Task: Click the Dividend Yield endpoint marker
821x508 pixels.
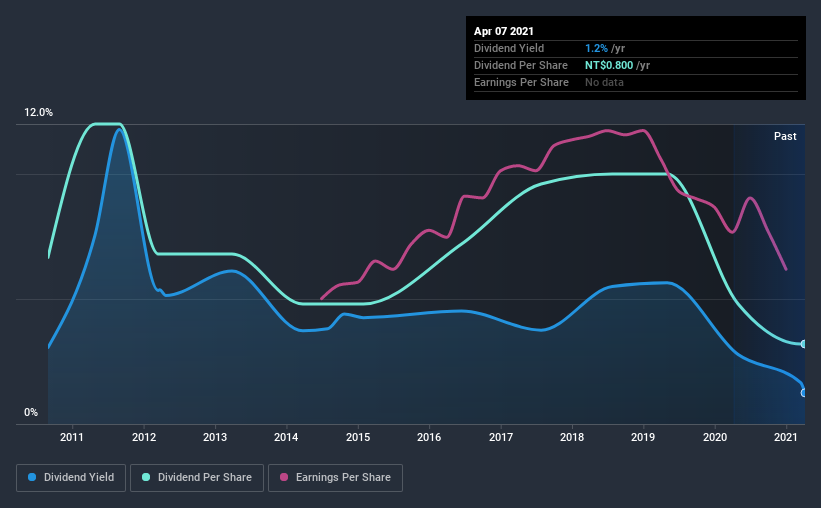Action: 803,393
